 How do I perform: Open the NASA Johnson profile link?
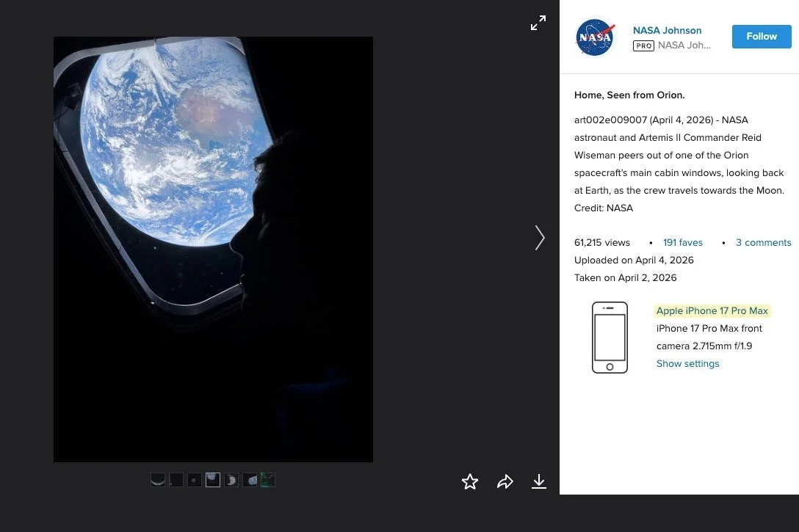(667, 30)
